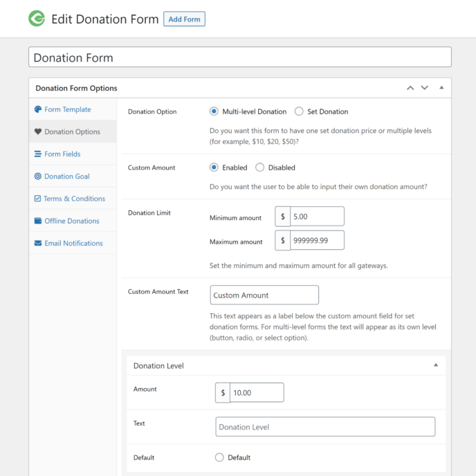Open the Donation Options tab
This screenshot has height=476, width=476.
point(73,131)
